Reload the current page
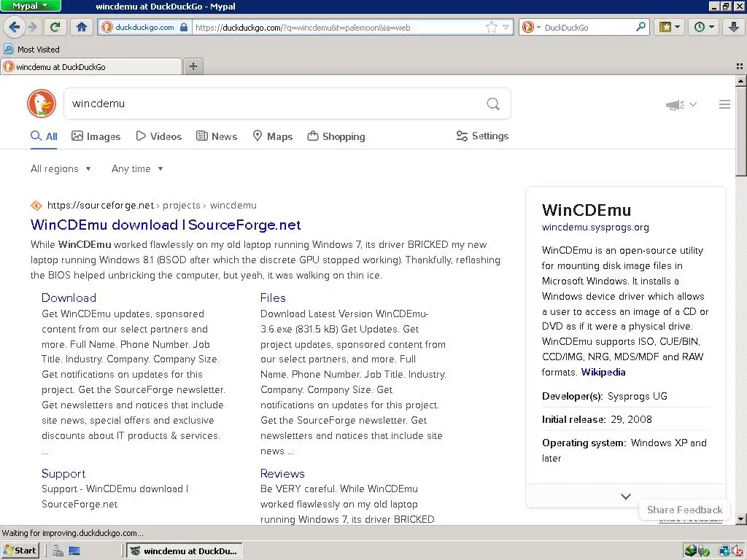 click(55, 27)
